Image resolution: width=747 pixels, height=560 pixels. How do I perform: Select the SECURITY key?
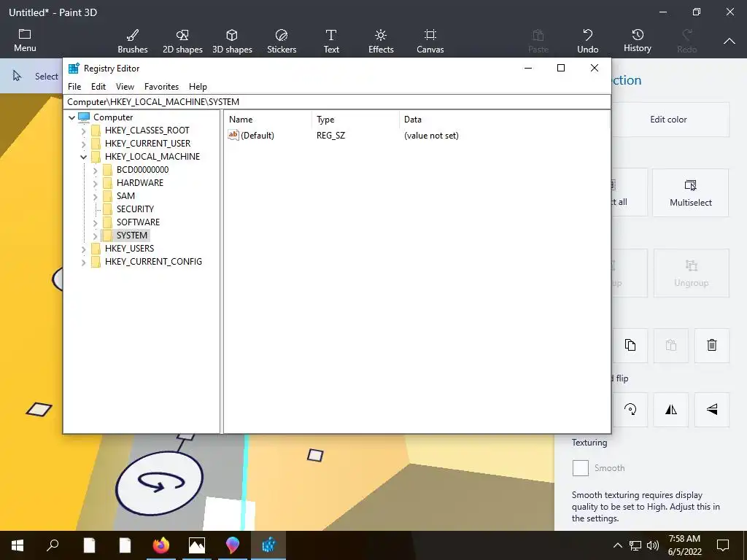(x=135, y=209)
